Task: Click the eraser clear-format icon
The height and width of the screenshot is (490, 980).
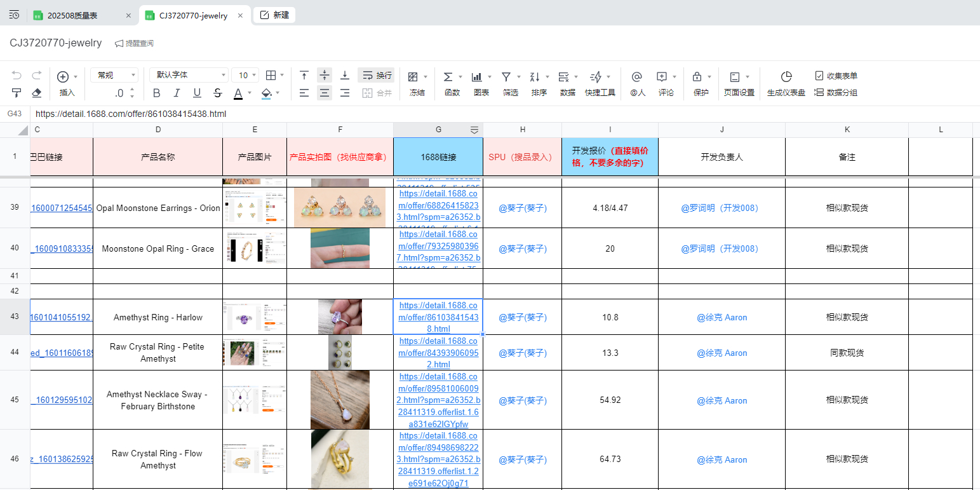Action: coord(37,93)
